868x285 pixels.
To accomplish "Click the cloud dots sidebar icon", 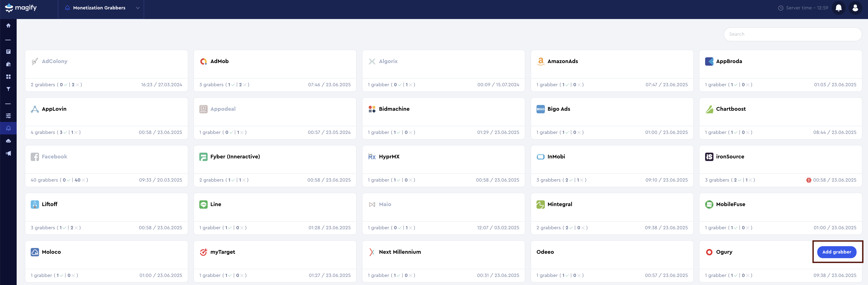I will (8, 141).
